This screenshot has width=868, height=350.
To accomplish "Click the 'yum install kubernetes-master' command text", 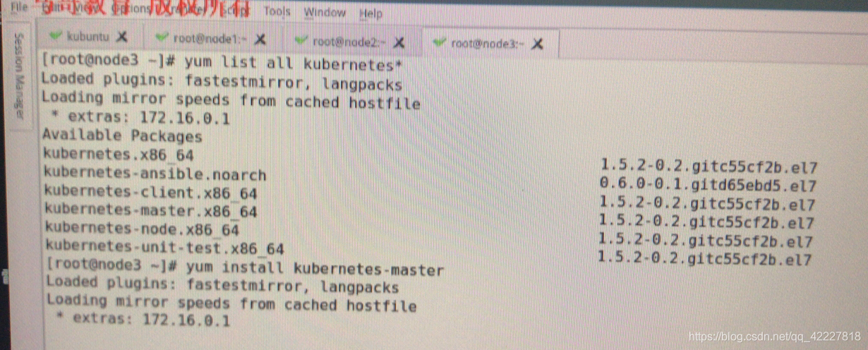I will [x=315, y=269].
